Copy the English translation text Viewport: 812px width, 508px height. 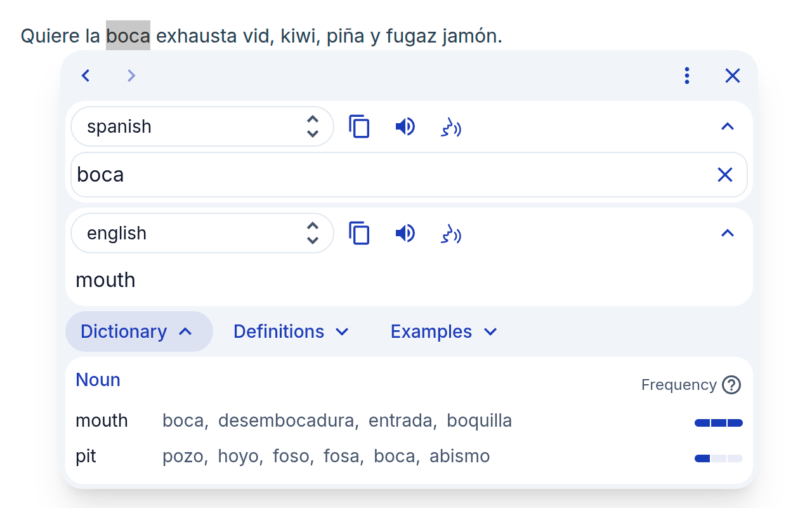pos(359,233)
